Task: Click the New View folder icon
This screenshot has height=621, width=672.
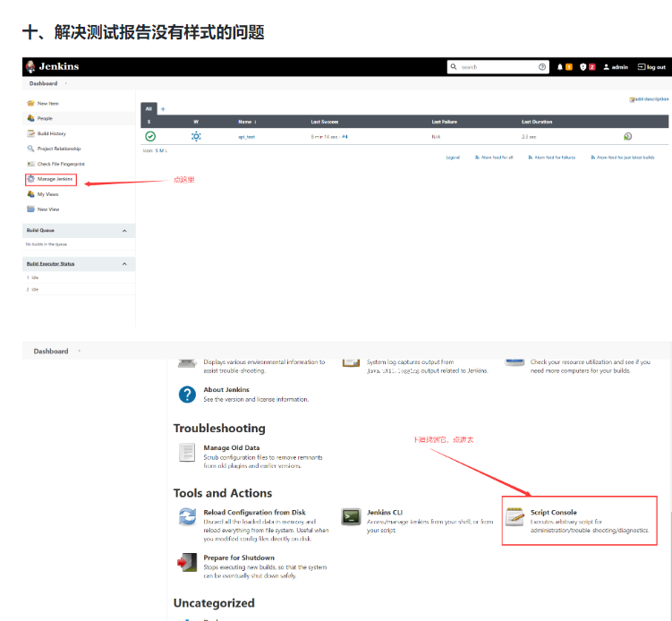Action: coord(30,209)
